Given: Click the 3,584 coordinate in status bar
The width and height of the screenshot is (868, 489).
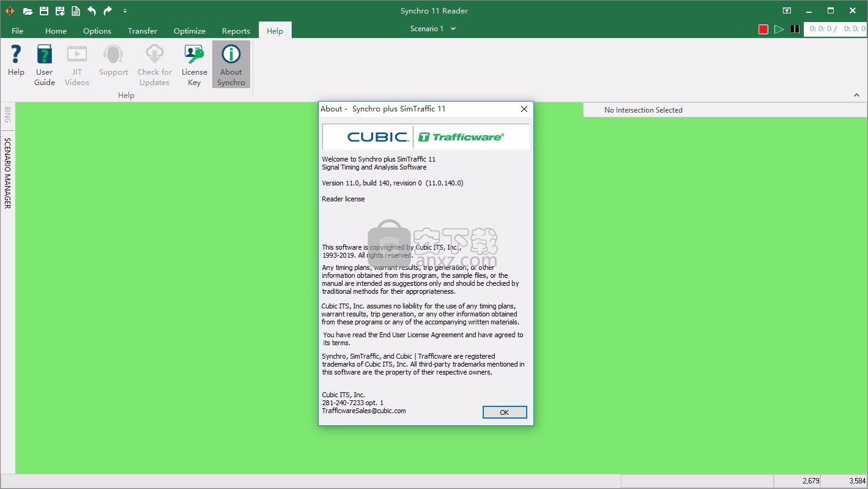Looking at the screenshot, I should pyautogui.click(x=857, y=481).
